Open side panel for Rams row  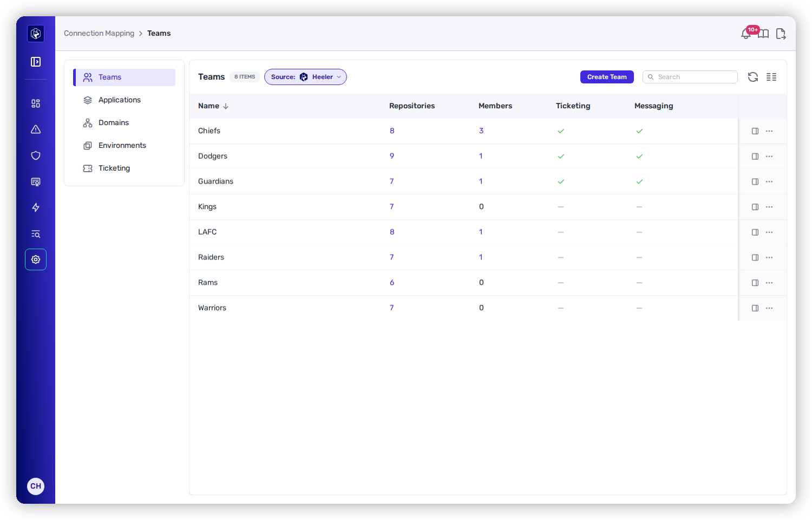(755, 283)
